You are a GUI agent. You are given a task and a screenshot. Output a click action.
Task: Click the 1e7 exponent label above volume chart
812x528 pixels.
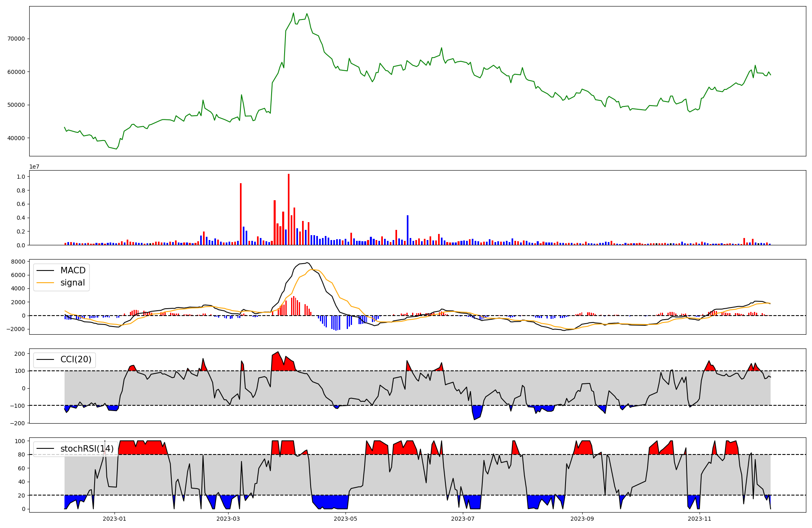34,167
